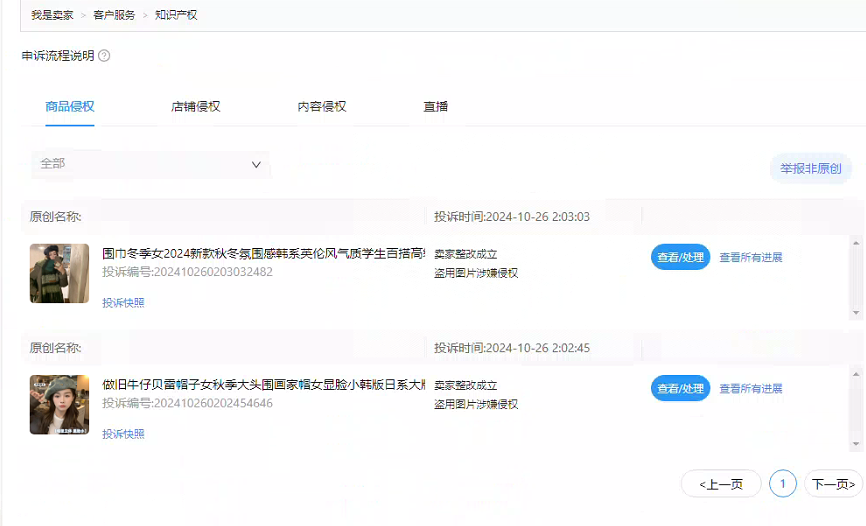Screen dimensions: 866x526
Task: Select the 直播 tab
Action: coord(436,107)
